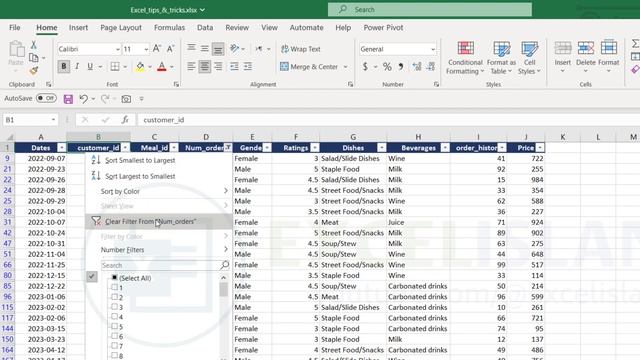Check filter value 7

point(115,346)
